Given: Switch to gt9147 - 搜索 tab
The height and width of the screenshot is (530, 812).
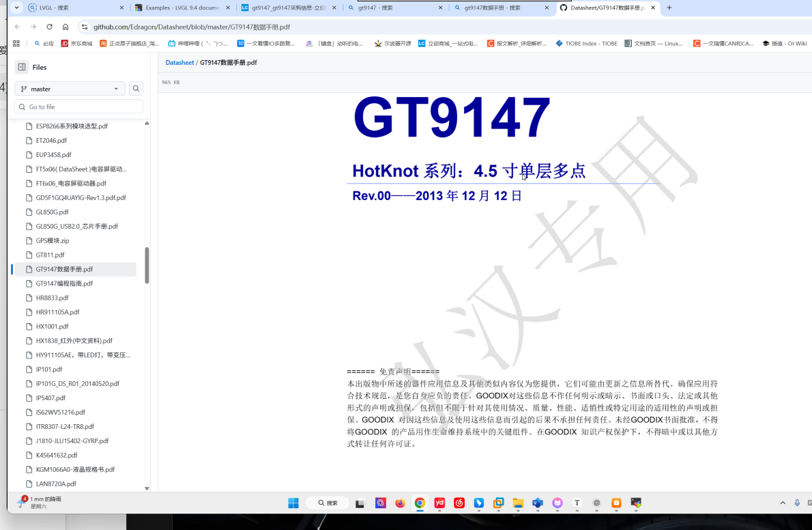Looking at the screenshot, I should (394, 8).
